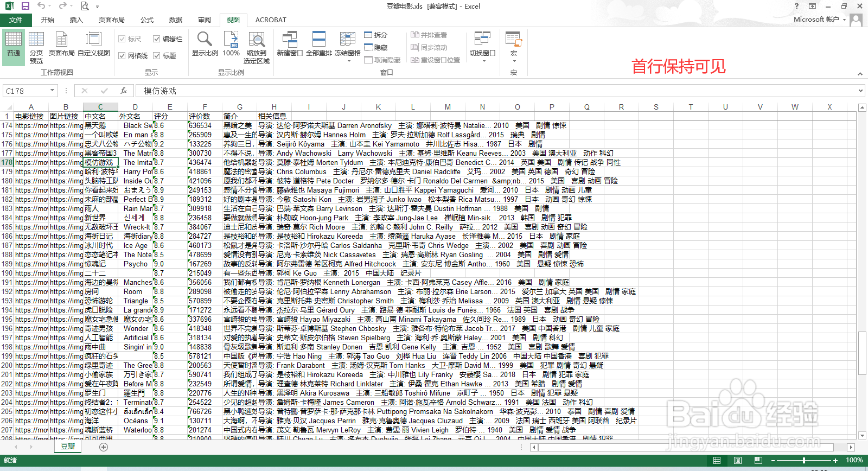Open Switch Windows (切换窗口) menu
Viewport: 868px width, 471px height.
482,47
